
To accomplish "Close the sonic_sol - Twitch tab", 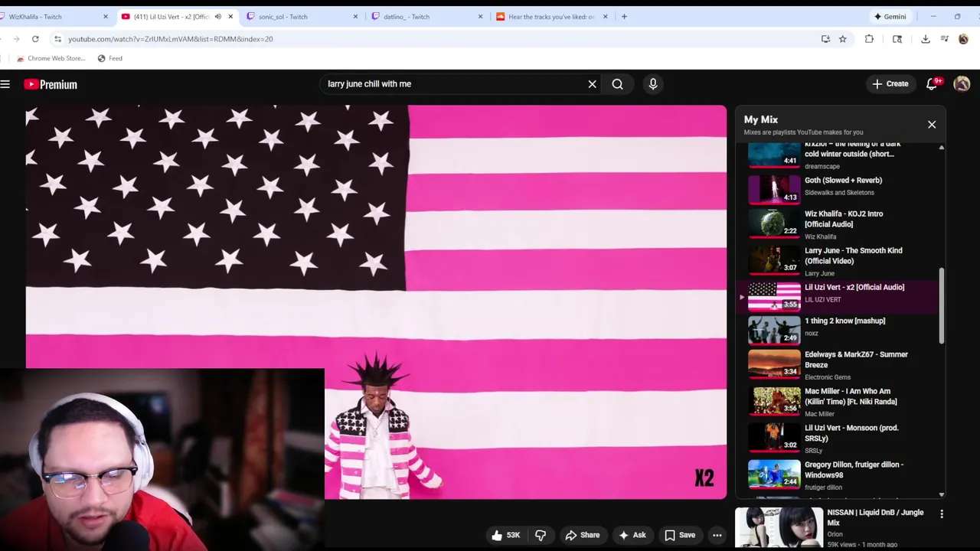I will (355, 17).
